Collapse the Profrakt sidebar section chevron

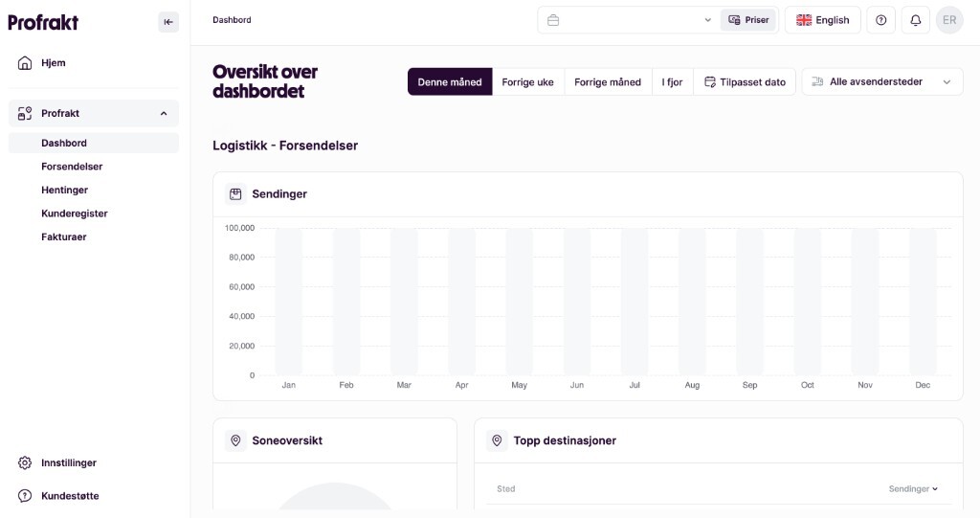pos(164,113)
